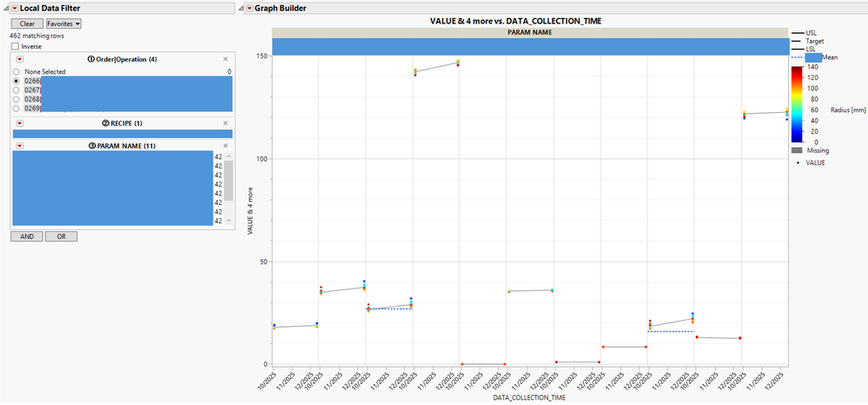Click the graph title VALUE & 4 more vs. DATA_COLLECTION_TIME

click(x=515, y=21)
